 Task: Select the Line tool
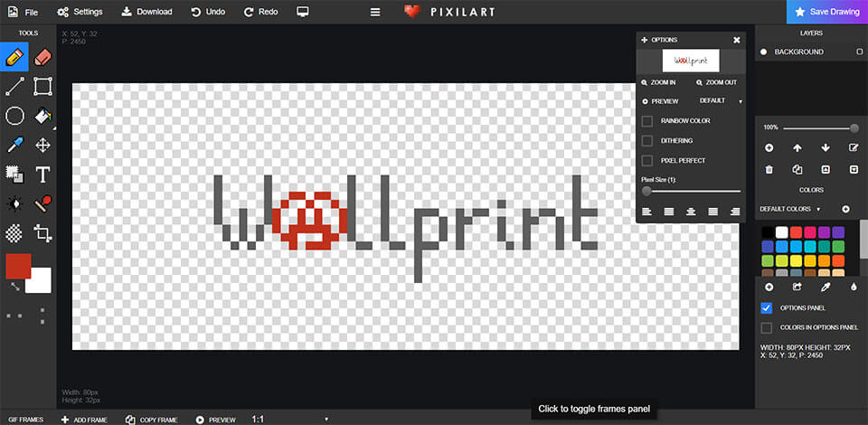14,86
